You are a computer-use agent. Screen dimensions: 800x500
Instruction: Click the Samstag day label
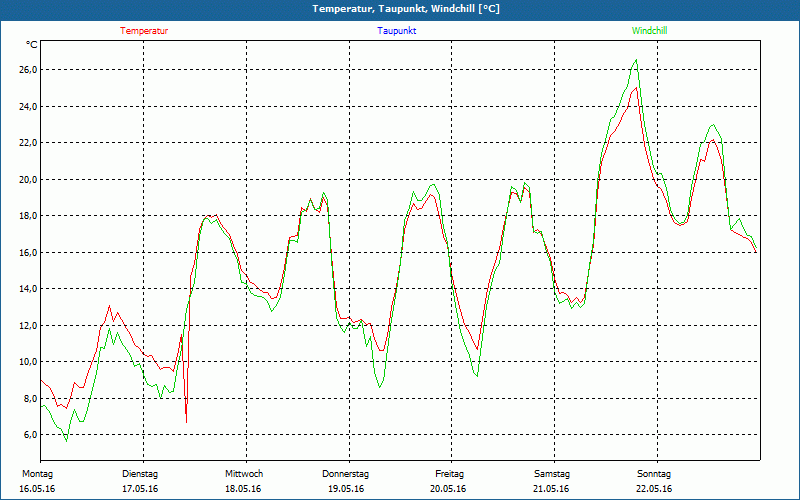(552, 474)
